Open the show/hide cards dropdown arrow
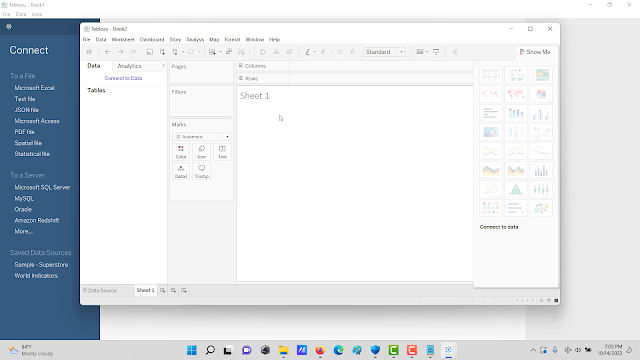640x360 pixels. click(x=427, y=52)
